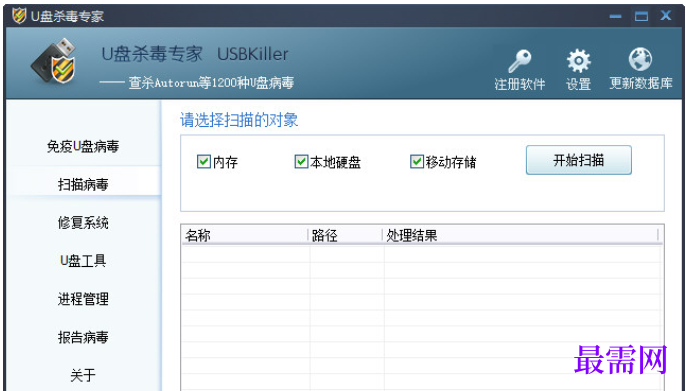
Task: Minimize the U盘杀毒专家 window
Action: pyautogui.click(x=615, y=17)
